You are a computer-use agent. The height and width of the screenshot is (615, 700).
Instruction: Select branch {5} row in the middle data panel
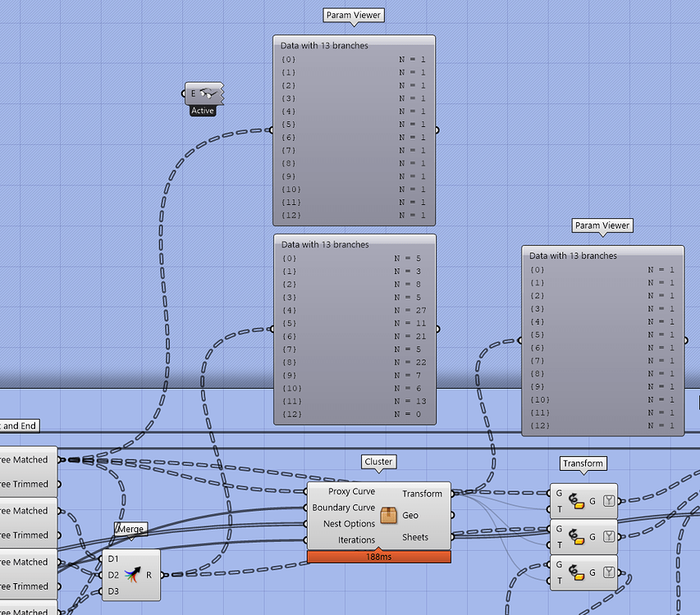point(353,323)
